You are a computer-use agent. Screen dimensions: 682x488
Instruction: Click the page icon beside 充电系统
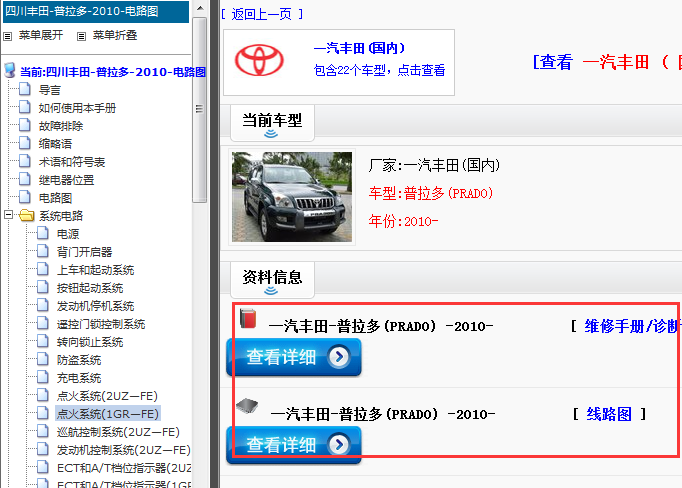(x=43, y=378)
